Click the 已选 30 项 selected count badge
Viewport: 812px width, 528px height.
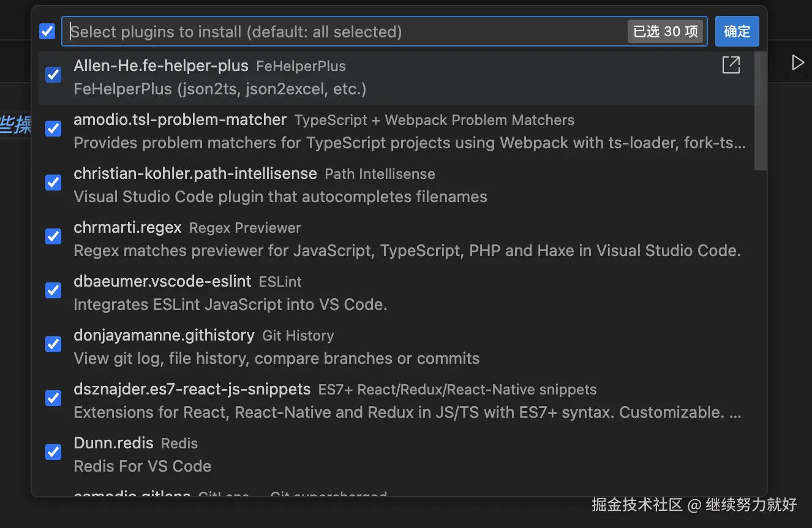click(x=665, y=31)
